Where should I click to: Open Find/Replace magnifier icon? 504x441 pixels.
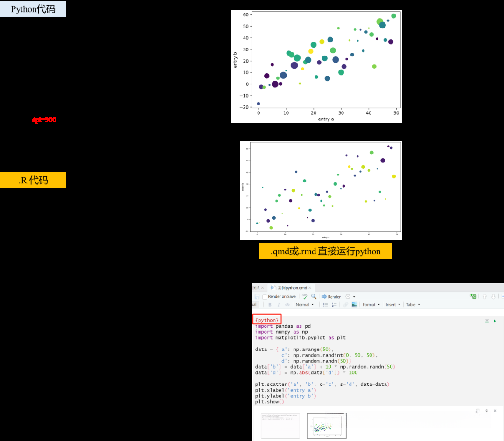pos(314,296)
